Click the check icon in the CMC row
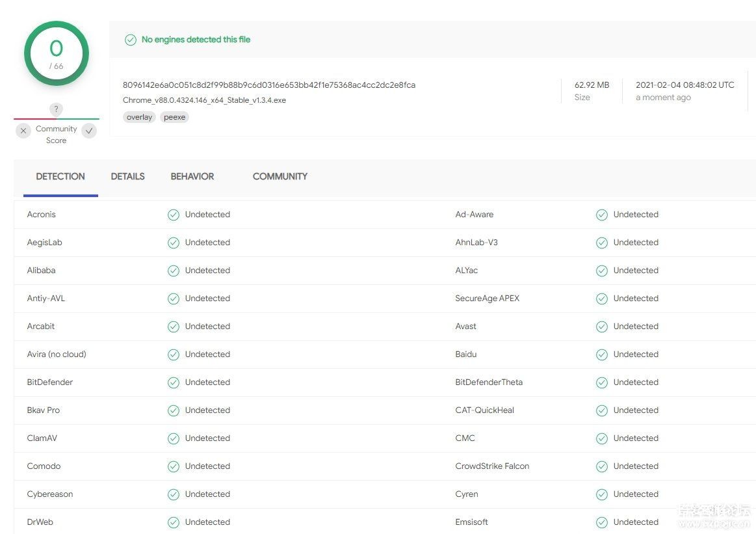Viewport: 756px width, 534px height. [x=602, y=438]
